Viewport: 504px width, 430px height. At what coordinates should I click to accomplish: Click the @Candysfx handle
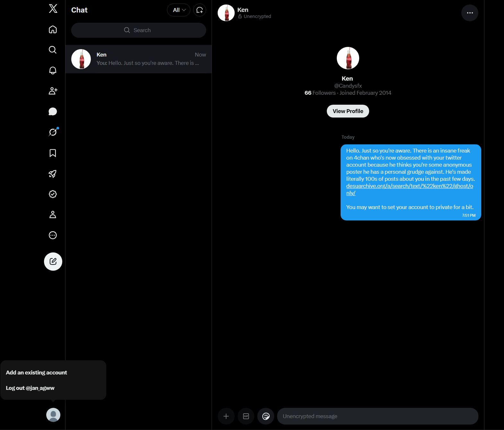pos(348,86)
